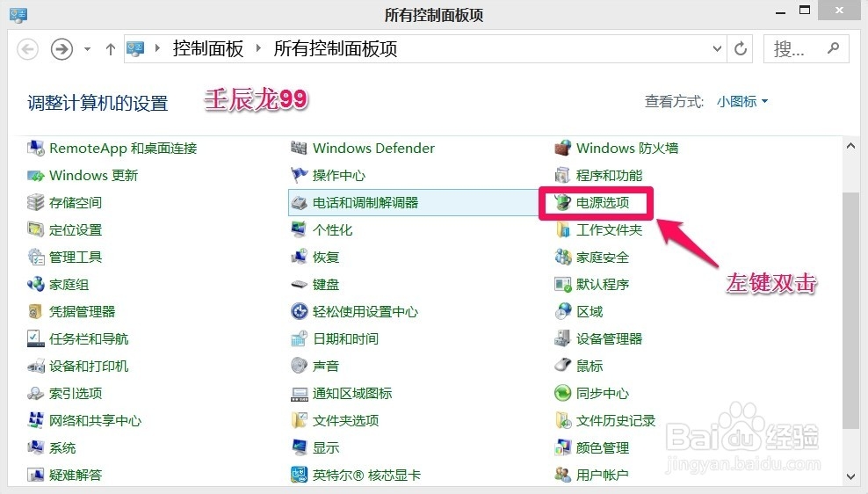The width and height of the screenshot is (868, 494).
Task: Click the 恢复 icon
Action: coord(299,257)
